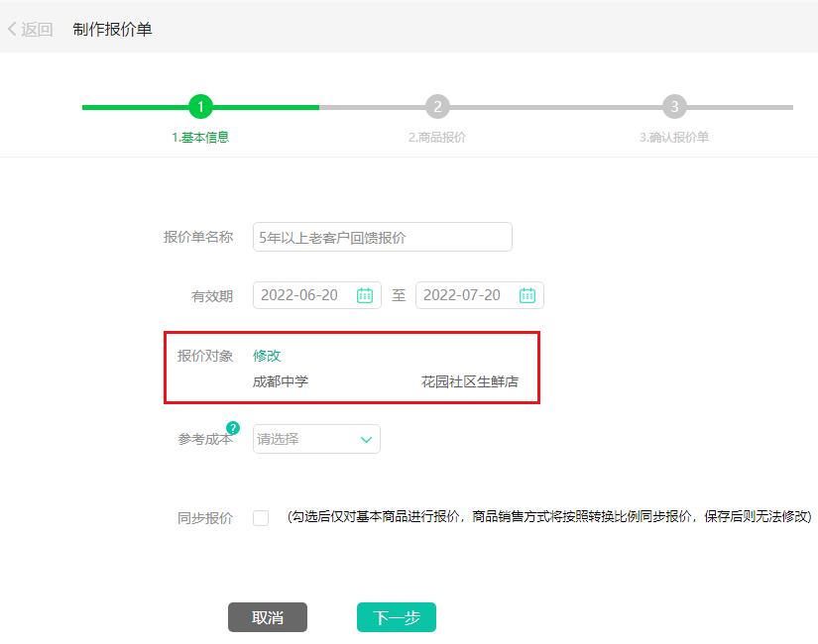This screenshot has width=818, height=644.
Task: Click the question mark help icon beside 参考成本
Action: [x=232, y=427]
